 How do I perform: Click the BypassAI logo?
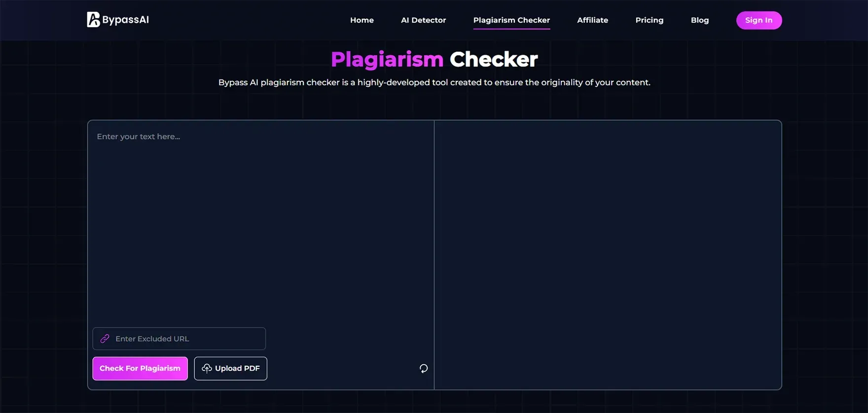coord(118,20)
